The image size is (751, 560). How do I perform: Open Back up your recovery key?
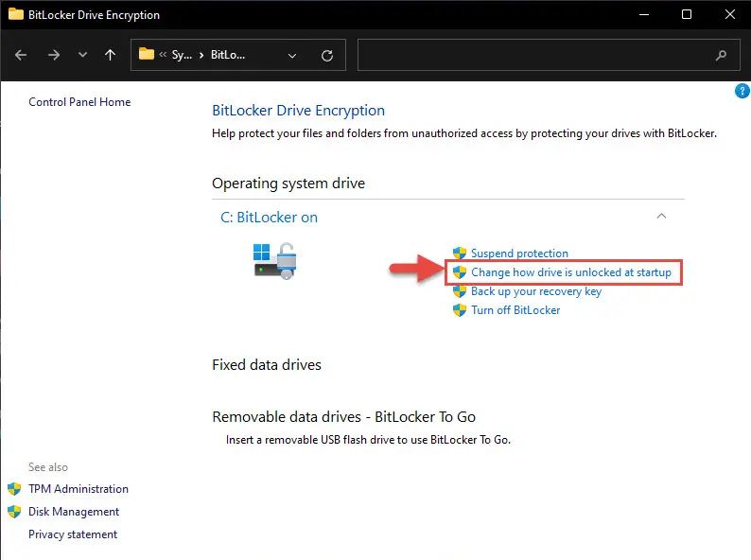click(536, 291)
